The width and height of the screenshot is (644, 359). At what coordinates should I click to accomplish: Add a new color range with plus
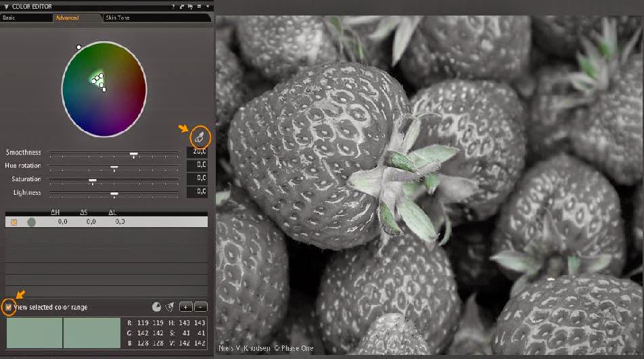point(185,307)
